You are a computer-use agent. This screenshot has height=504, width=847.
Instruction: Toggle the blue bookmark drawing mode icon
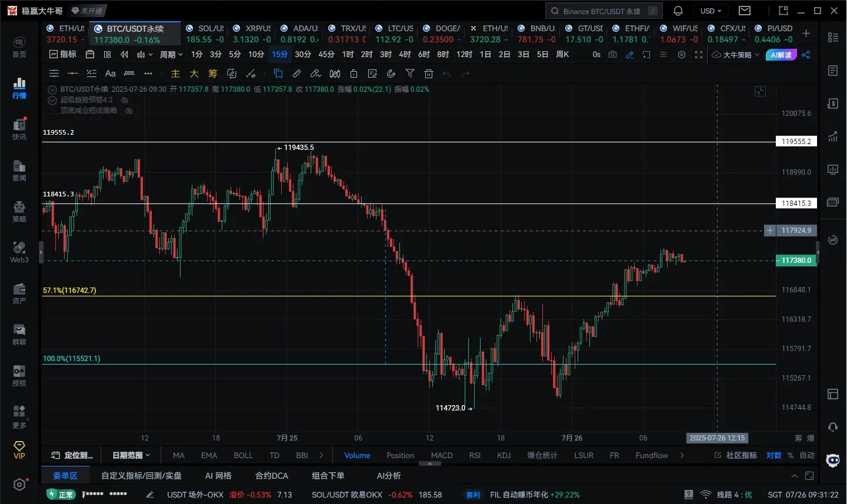coord(278,74)
